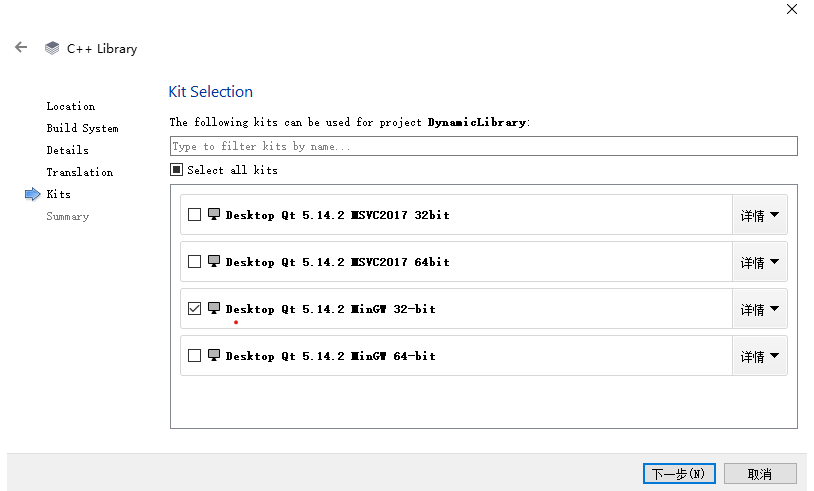
Task: Click the blue arrow beside Kits step
Action: (32, 194)
